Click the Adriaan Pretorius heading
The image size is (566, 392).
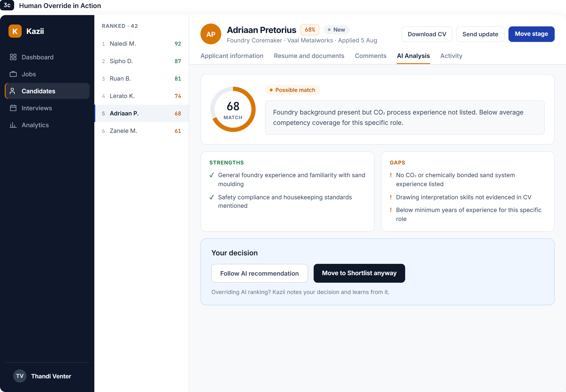tap(261, 30)
